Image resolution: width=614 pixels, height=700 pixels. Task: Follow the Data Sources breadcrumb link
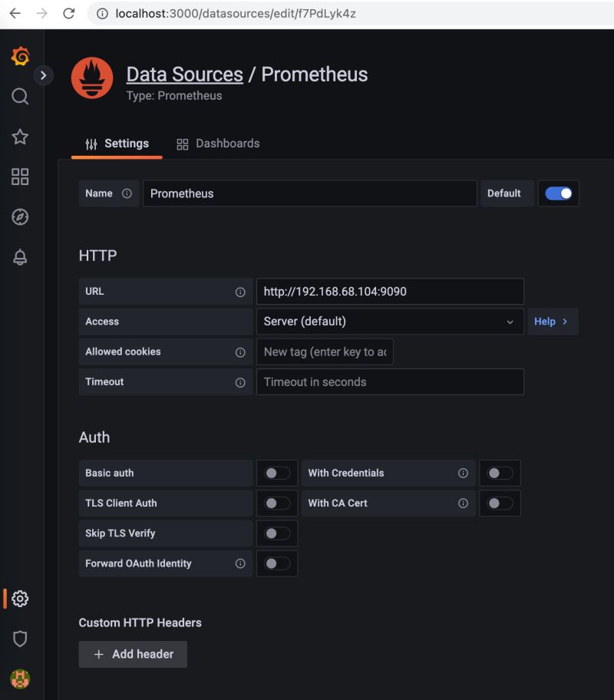pyautogui.click(x=184, y=74)
